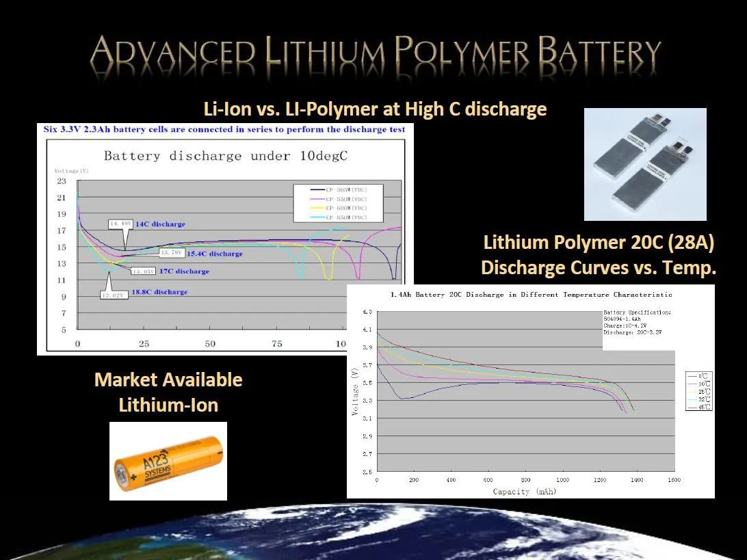Click the CP-505W(VDC) legend entry
Image resolution: width=747 pixels, height=560 pixels.
tap(339, 190)
